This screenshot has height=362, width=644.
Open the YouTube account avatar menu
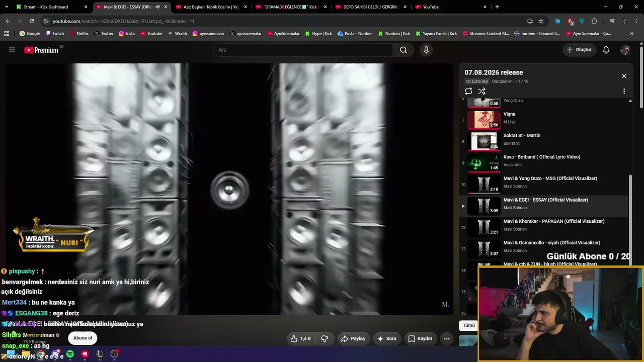pyautogui.click(x=625, y=50)
